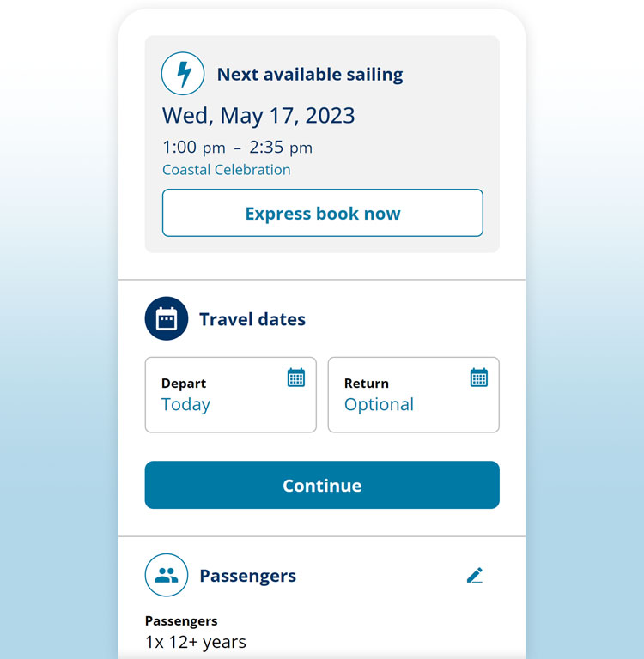Click the '1x 12+ years' passenger summary

click(196, 642)
